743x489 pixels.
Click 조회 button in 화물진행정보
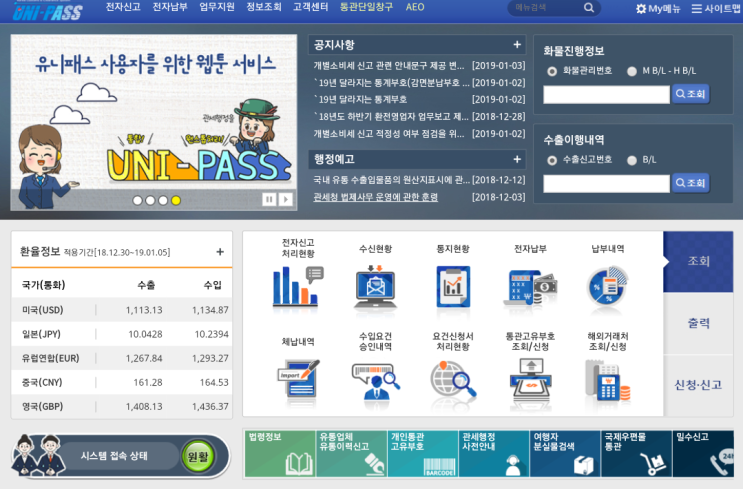690,94
